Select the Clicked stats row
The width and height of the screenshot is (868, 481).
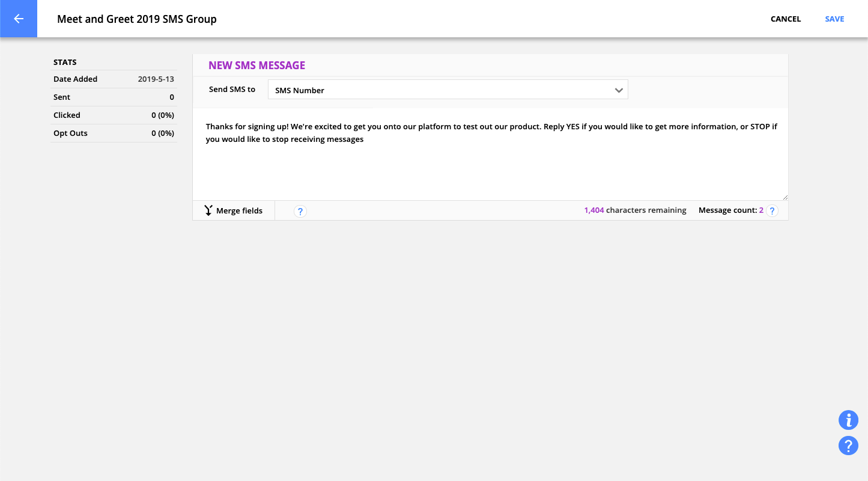[x=114, y=115]
